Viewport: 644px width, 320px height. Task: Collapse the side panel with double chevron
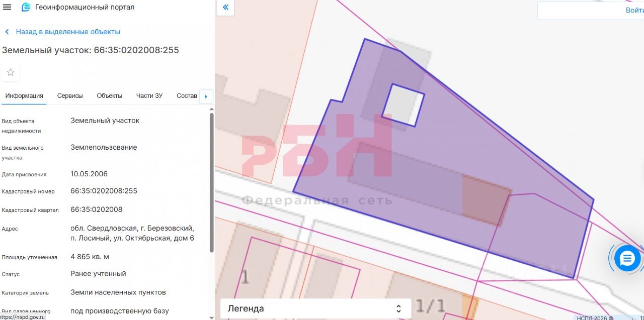click(225, 7)
